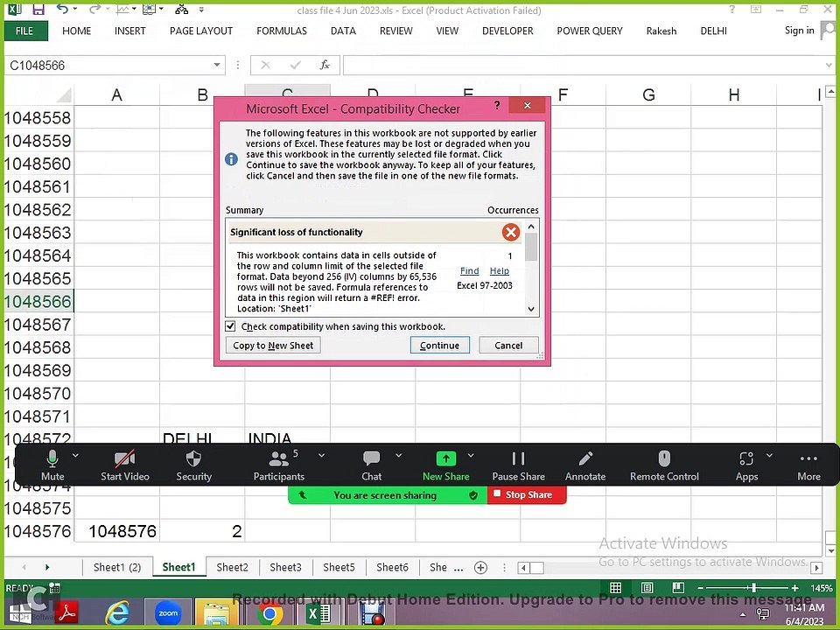Open Google Chrome from the taskbar
This screenshot has height=630, width=840.
point(269,612)
